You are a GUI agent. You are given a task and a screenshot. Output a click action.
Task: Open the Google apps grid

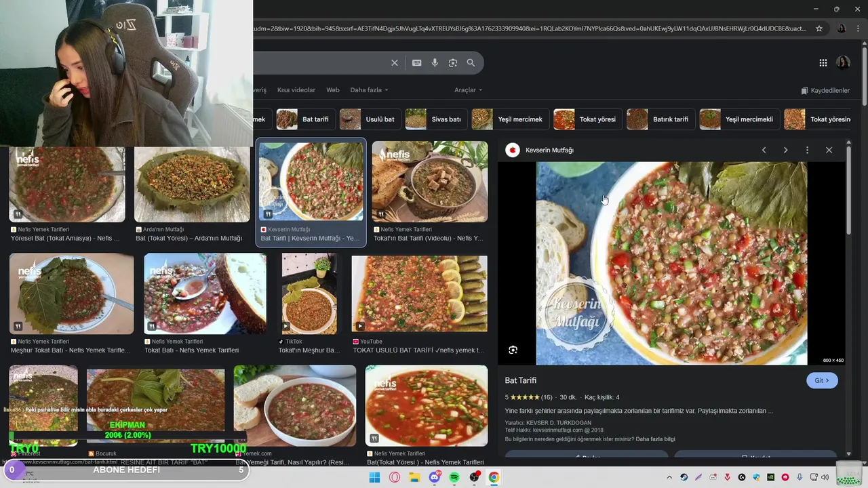click(823, 63)
